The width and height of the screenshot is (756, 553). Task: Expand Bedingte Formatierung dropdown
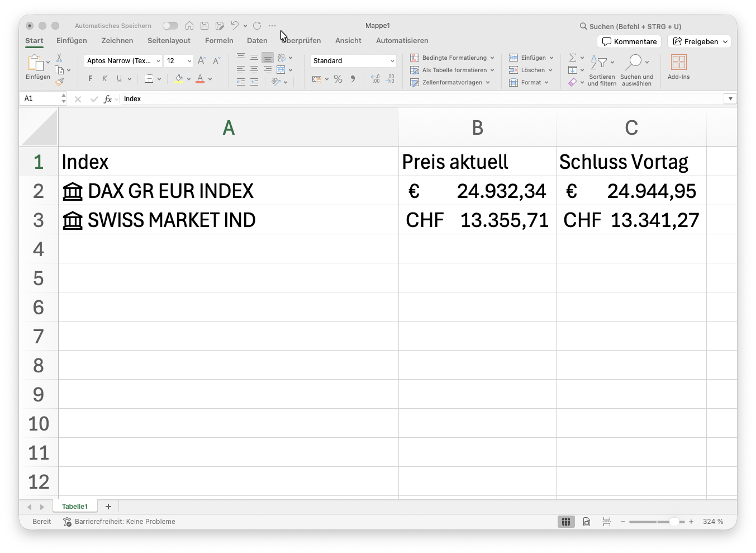(x=492, y=58)
